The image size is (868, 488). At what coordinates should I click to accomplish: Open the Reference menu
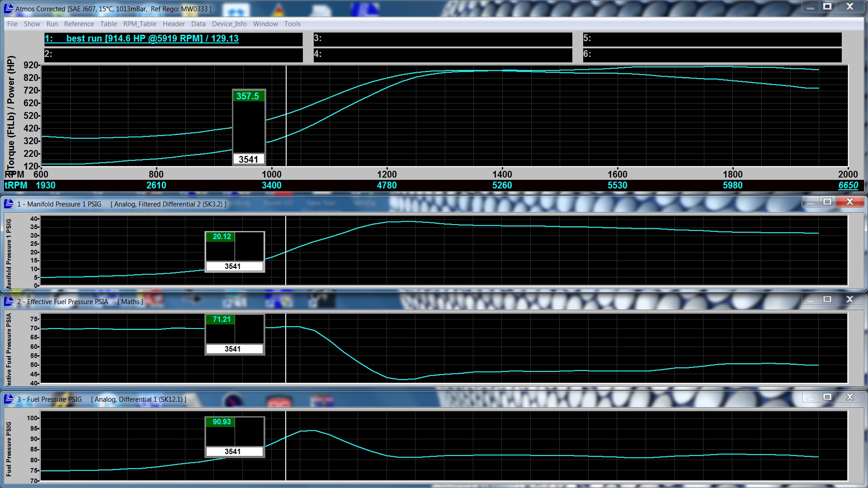79,24
